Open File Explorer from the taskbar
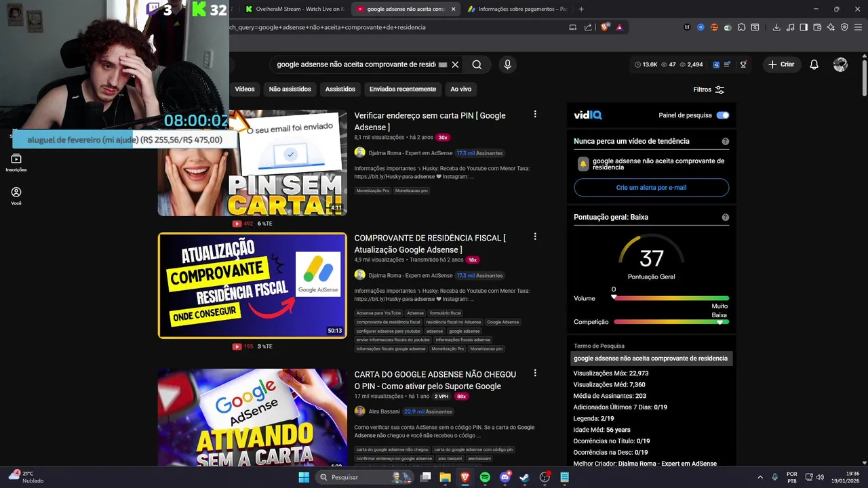The image size is (868, 488). (445, 477)
